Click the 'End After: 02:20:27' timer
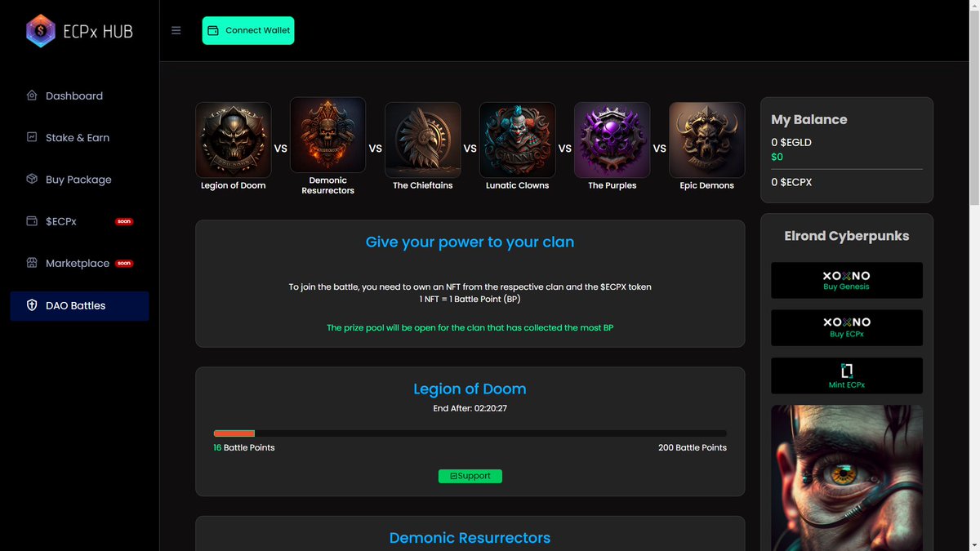Image resolution: width=980 pixels, height=551 pixels. point(470,408)
